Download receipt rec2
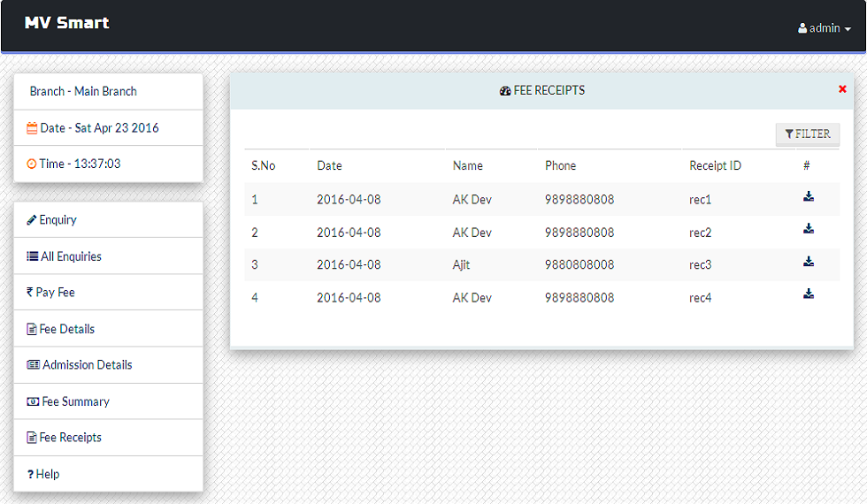This screenshot has width=867, height=504. 809,229
